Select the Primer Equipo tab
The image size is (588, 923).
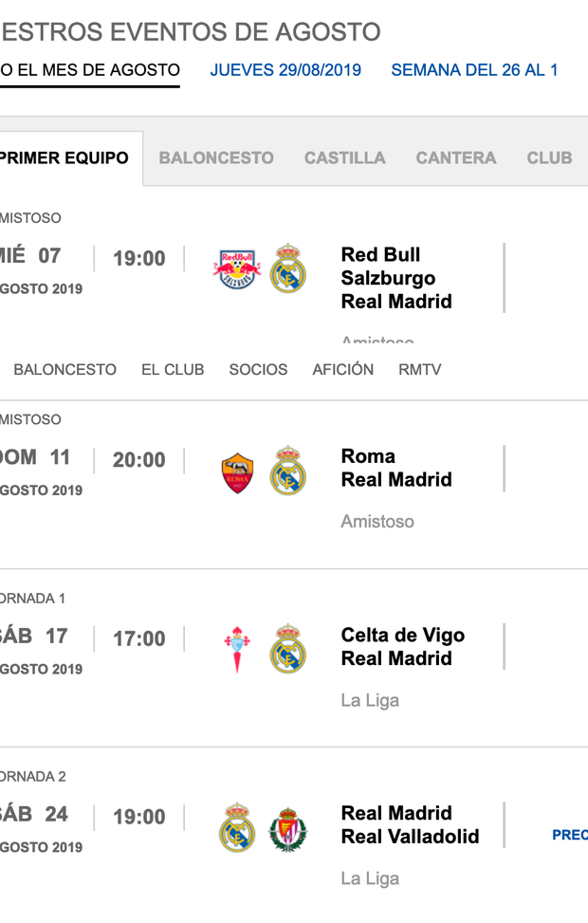point(64,158)
